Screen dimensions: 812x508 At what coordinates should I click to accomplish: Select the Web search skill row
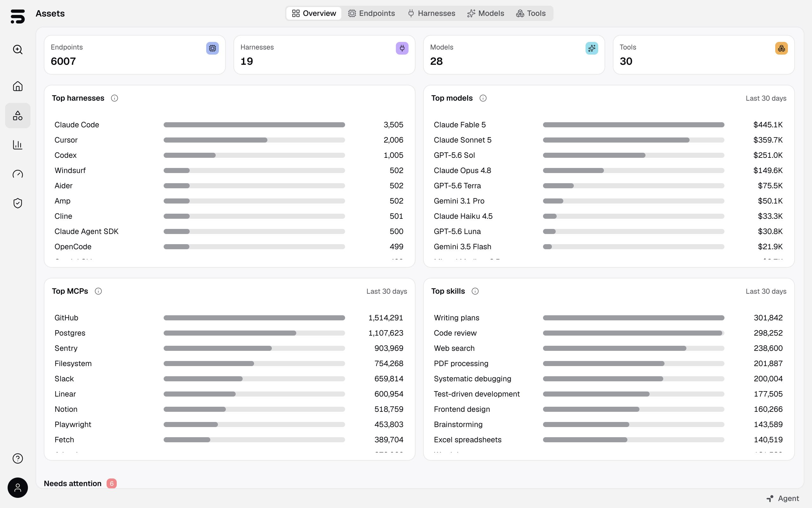pyautogui.click(x=608, y=348)
